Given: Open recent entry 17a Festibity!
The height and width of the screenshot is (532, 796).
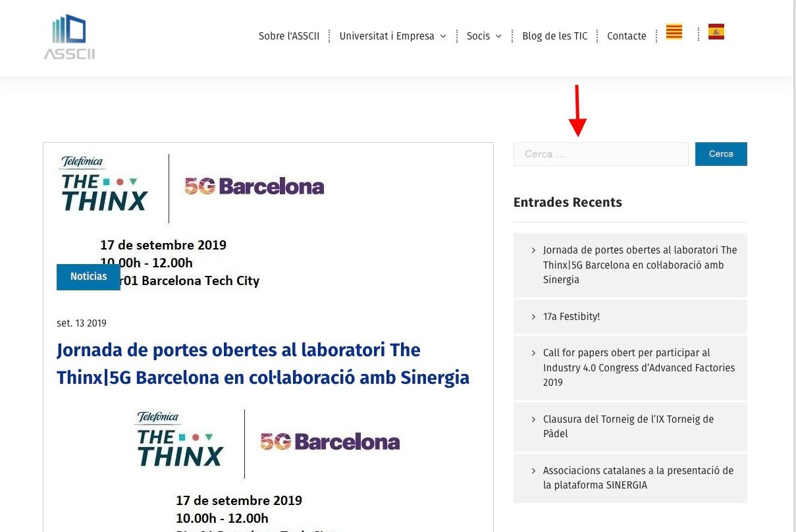Looking at the screenshot, I should coord(571,317).
